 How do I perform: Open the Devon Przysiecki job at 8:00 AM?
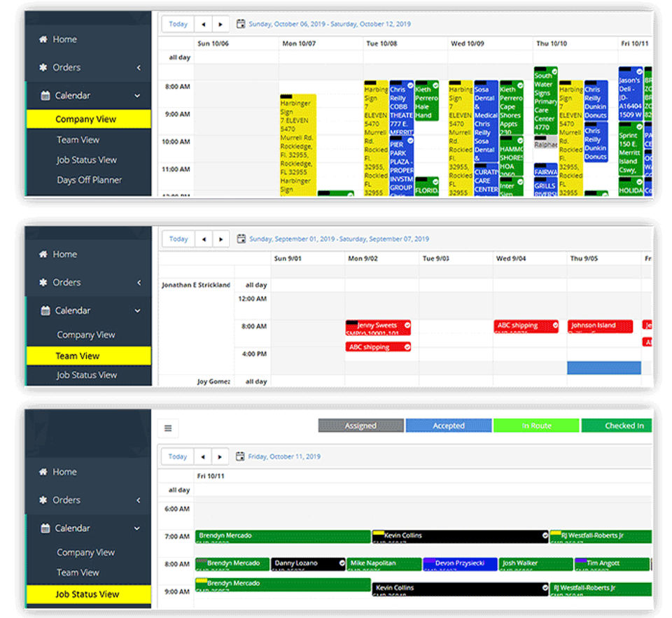460,564
